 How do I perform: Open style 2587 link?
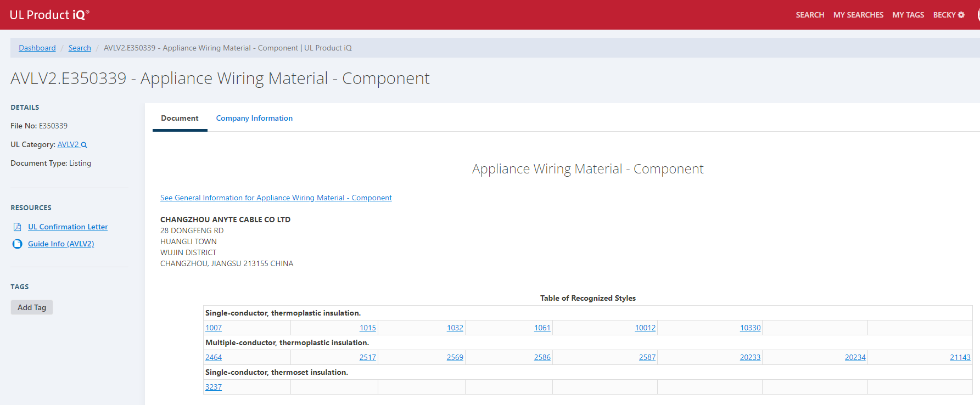647,357
